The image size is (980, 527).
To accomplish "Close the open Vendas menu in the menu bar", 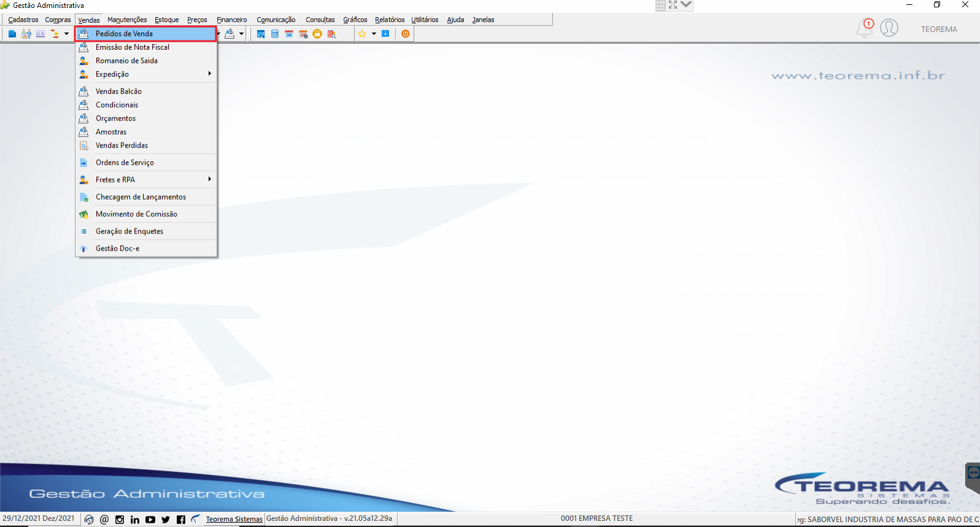I will point(89,20).
